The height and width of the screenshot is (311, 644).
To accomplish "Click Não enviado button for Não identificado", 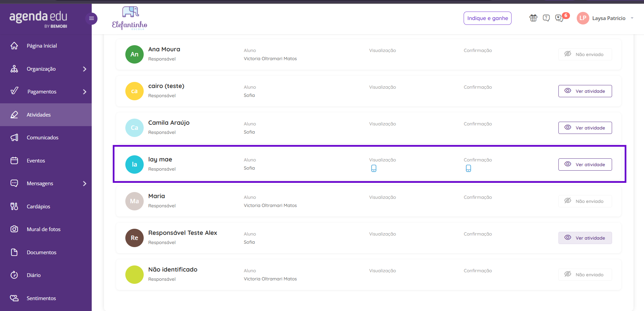I will pyautogui.click(x=585, y=275).
